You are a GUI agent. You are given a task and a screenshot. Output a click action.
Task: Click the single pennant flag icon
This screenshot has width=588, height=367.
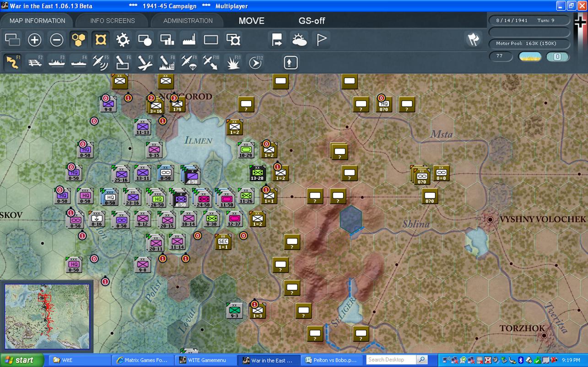pyautogui.click(x=322, y=40)
